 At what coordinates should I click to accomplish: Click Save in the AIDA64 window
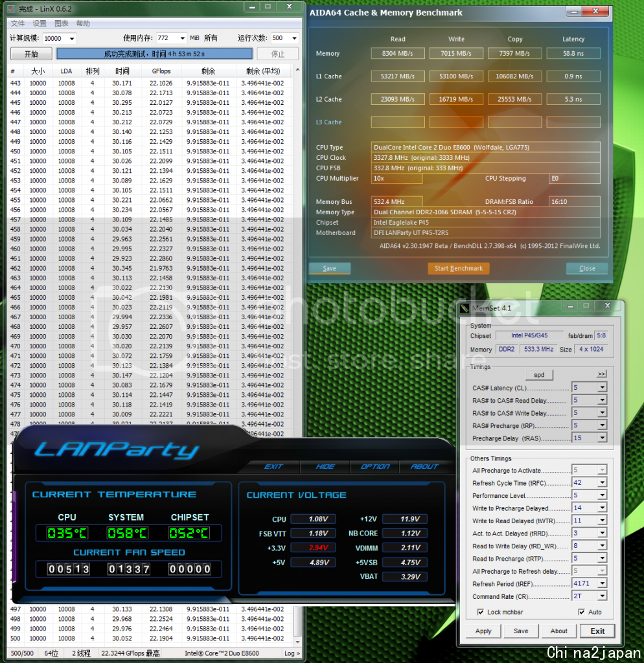pyautogui.click(x=329, y=269)
